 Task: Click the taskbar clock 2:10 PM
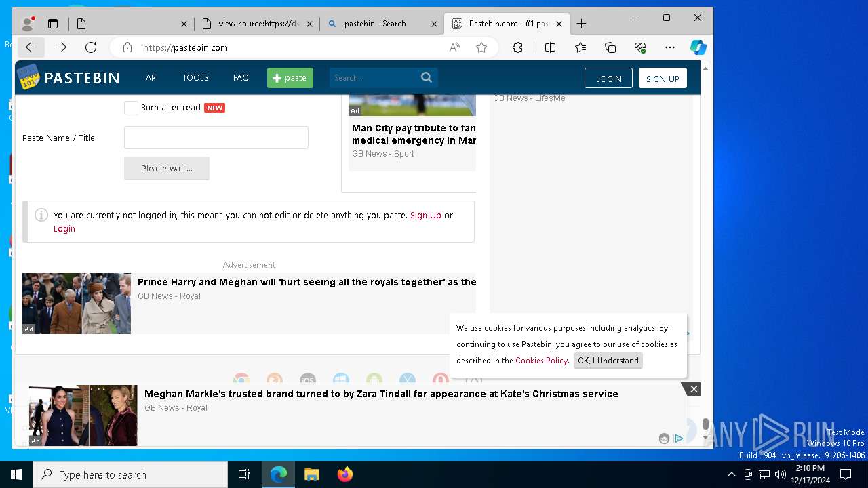810,474
